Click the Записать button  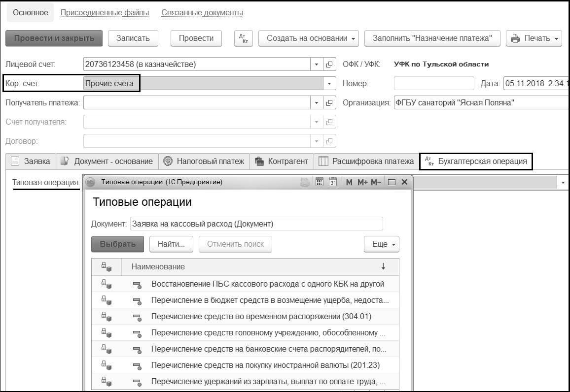pos(133,38)
